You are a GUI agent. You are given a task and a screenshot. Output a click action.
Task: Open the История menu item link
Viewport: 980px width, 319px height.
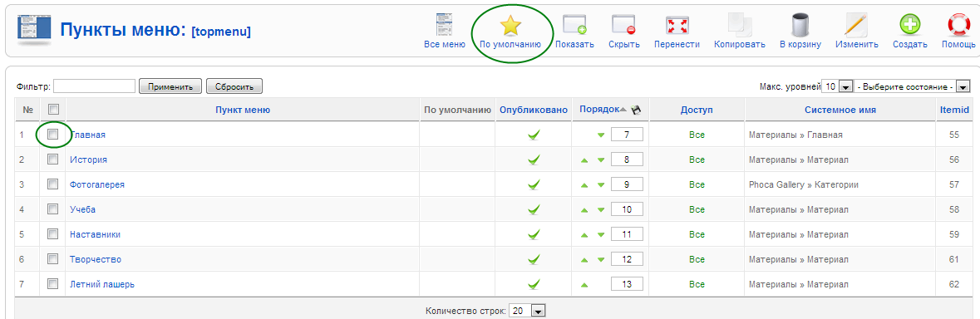tap(88, 159)
